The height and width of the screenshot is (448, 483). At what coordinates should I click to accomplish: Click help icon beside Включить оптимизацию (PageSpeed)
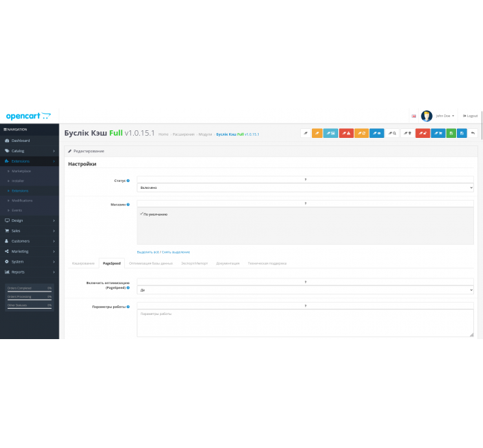click(x=128, y=287)
